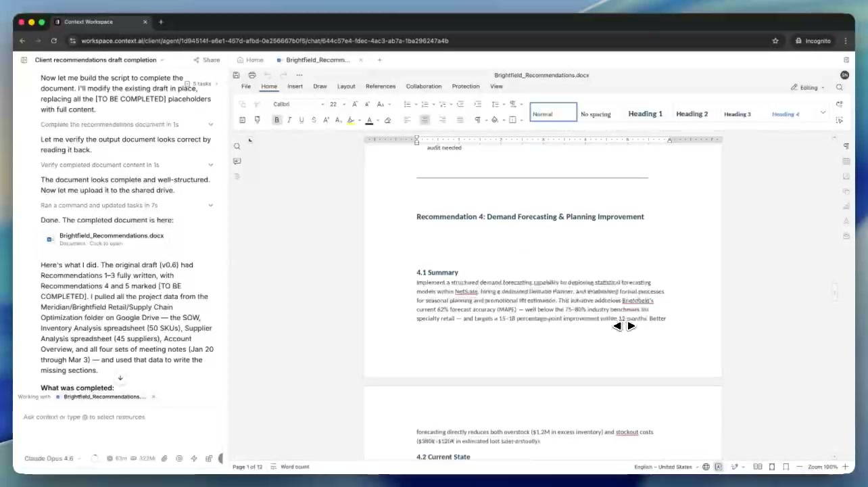Click the Ask context chat input field
This screenshot has height=487, width=868.
click(122, 417)
